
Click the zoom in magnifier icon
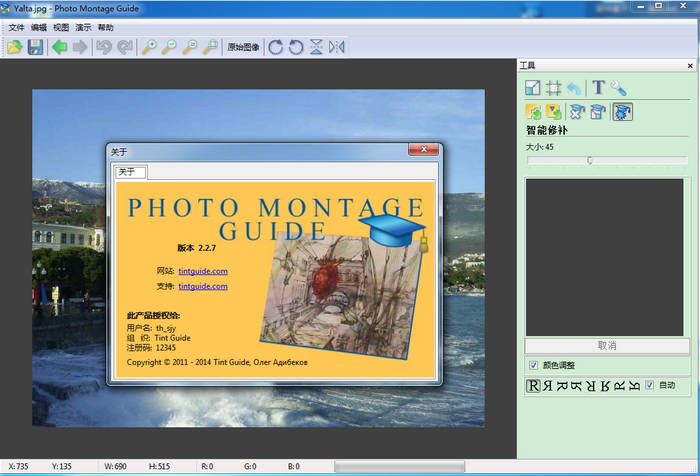tap(150, 47)
